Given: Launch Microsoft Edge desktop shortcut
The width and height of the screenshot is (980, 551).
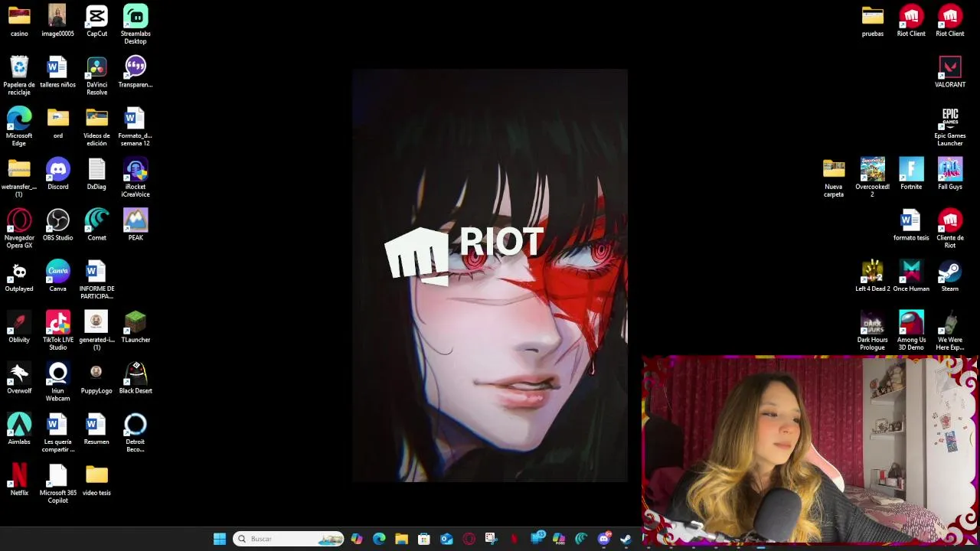Looking at the screenshot, I should (19, 126).
